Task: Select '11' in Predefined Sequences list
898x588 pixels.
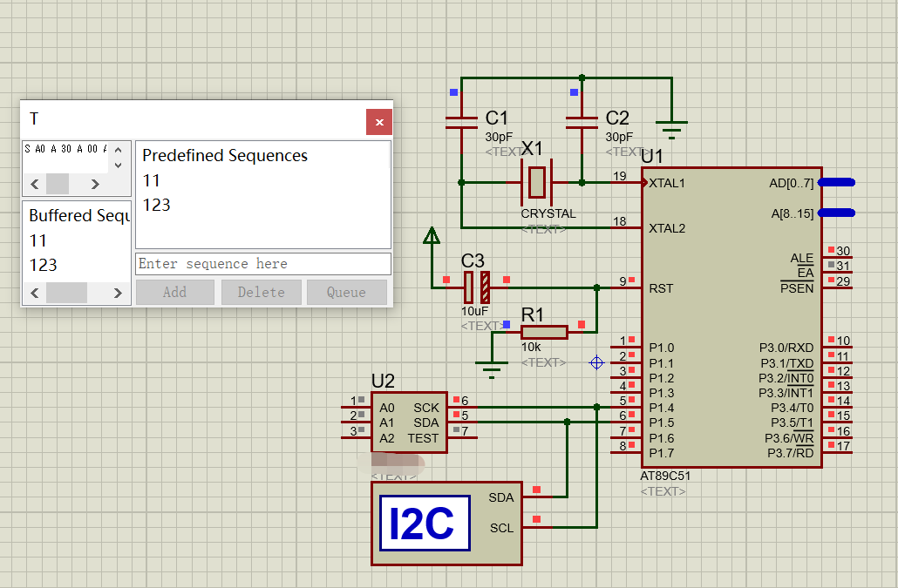Action: (151, 180)
